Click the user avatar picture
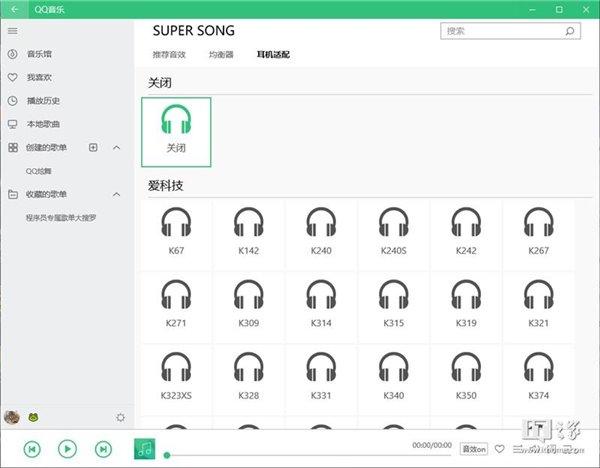 12,417
